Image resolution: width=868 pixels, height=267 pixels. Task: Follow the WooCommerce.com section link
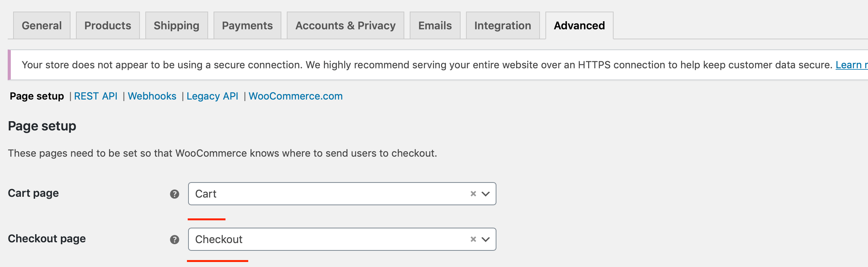296,96
